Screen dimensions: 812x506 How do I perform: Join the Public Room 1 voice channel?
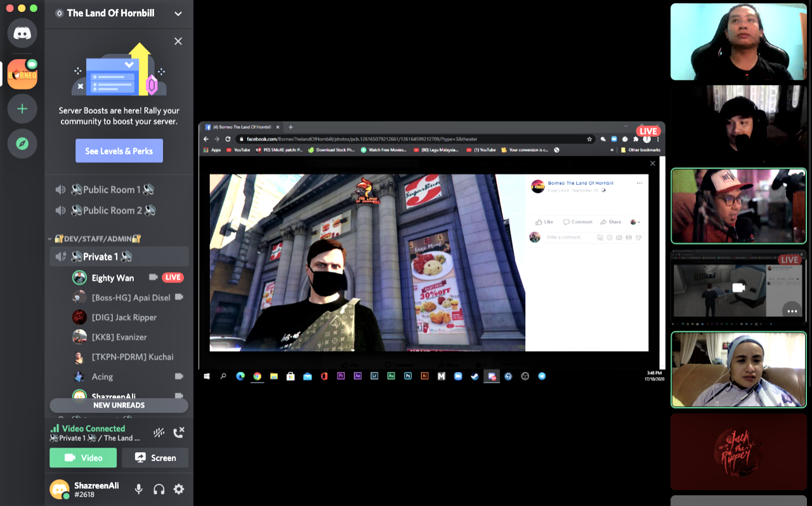(112, 190)
